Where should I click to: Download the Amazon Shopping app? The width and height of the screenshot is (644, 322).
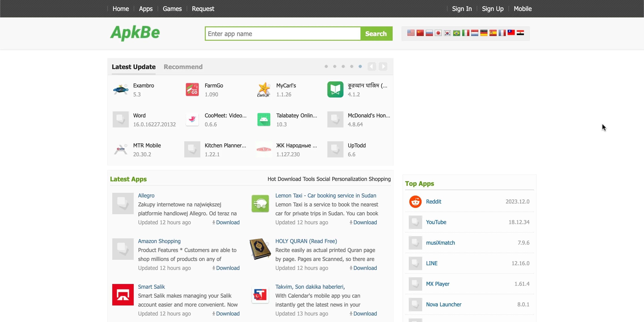click(227, 268)
